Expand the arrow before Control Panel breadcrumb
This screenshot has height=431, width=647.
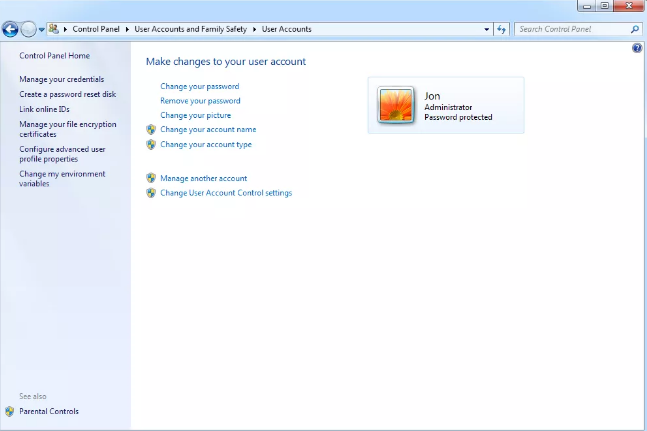click(x=65, y=29)
